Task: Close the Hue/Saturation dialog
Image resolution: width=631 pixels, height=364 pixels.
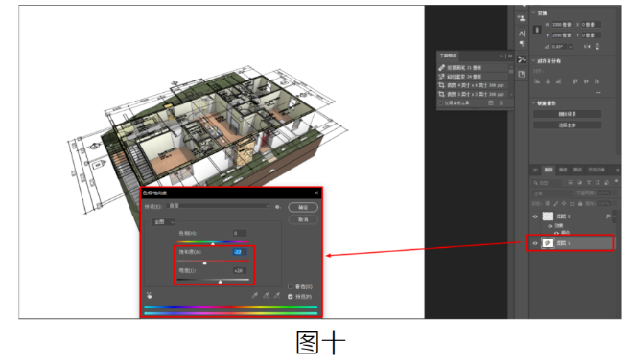Action: 316,193
